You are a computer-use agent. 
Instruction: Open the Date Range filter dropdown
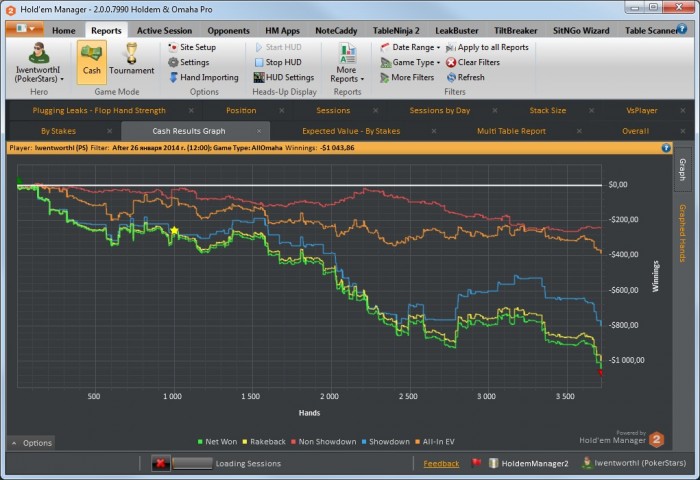(x=410, y=47)
